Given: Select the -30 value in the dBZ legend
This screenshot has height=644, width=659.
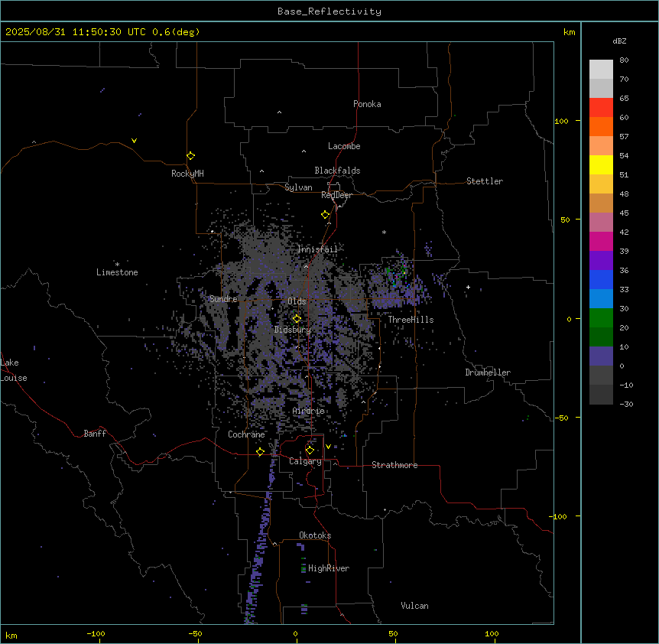Looking at the screenshot, I should pos(626,404).
